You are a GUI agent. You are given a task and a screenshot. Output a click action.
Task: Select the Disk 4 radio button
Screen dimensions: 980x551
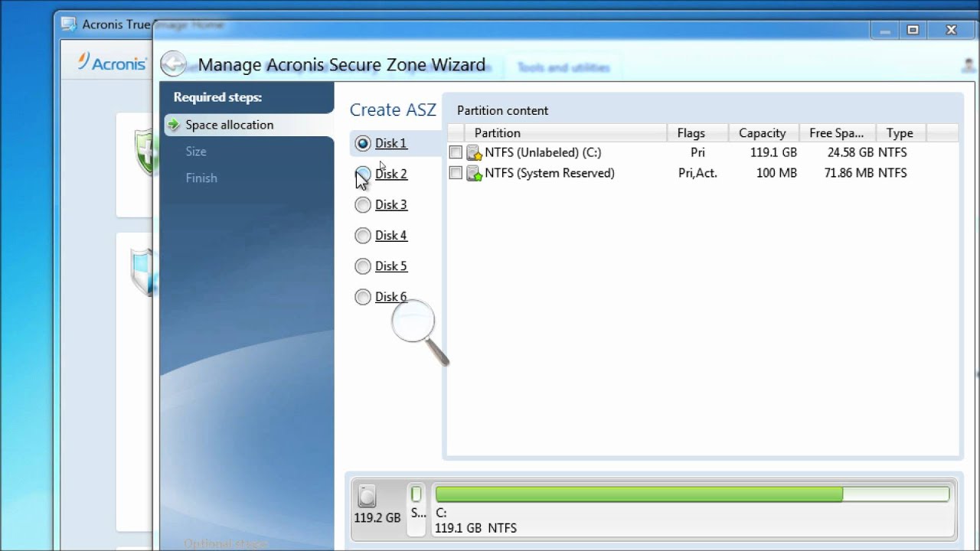(x=363, y=235)
